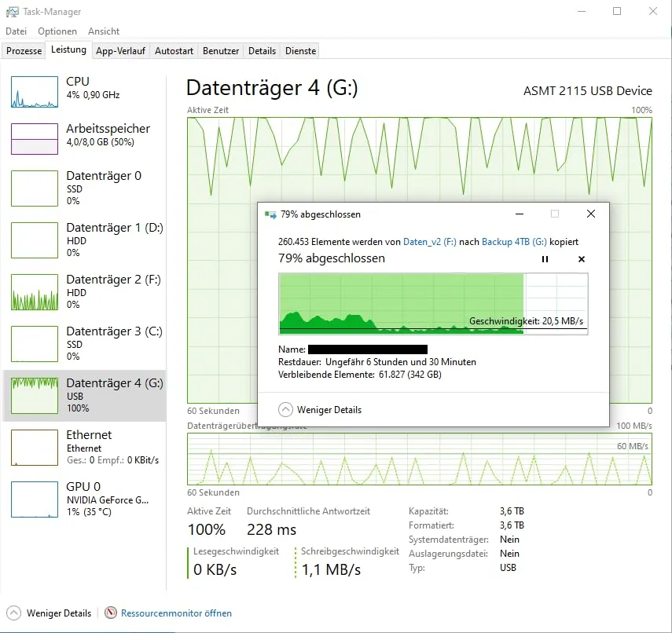Select the GPU 0 graph thumbnail

point(35,499)
